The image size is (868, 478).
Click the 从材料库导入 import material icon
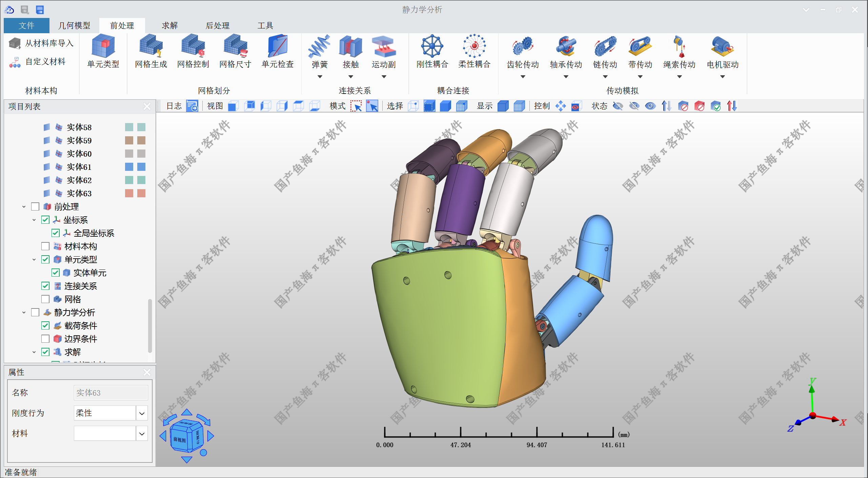(15, 43)
